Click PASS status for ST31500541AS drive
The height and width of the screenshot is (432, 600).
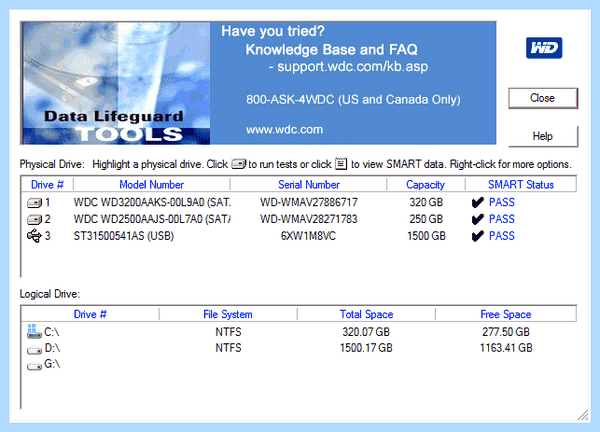502,236
